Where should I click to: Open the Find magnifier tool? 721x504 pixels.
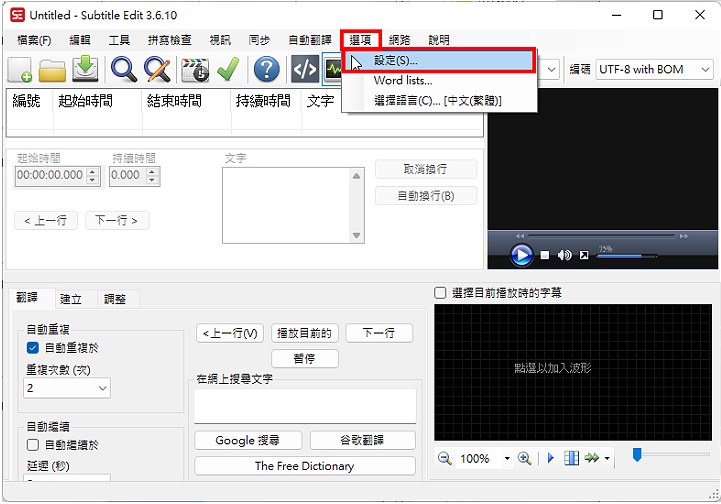(124, 69)
